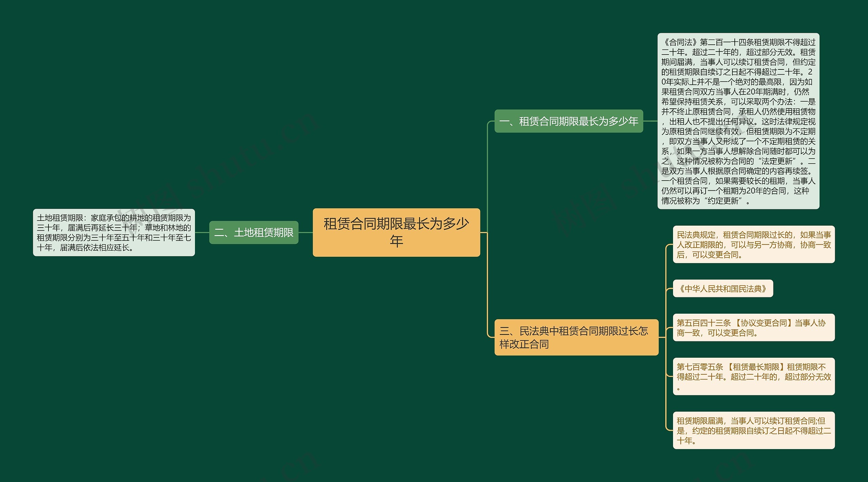Image resolution: width=868 pixels, height=482 pixels.
Task: Select the central topic 租赁合同期限最长为多少年
Action: pyautogui.click(x=396, y=232)
